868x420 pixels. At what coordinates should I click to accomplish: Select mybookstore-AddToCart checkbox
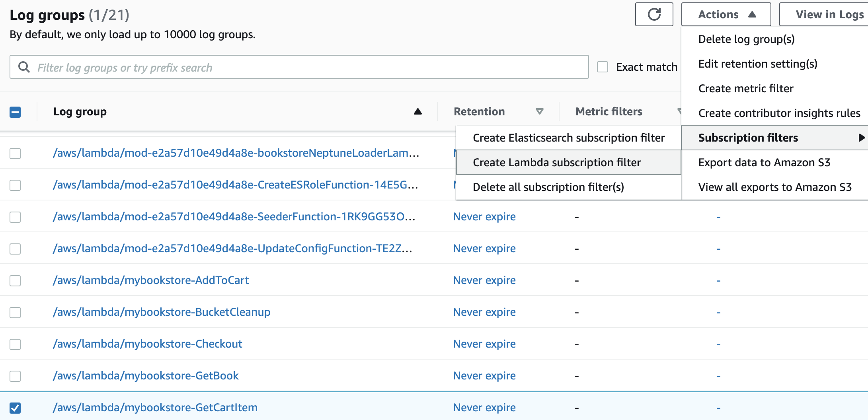(x=15, y=280)
